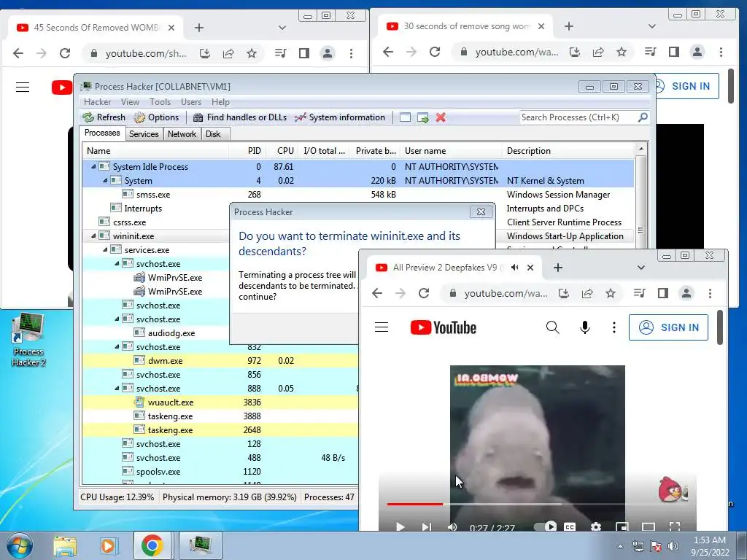
Task: Open Options in Process Hacker toolbar
Action: click(156, 117)
